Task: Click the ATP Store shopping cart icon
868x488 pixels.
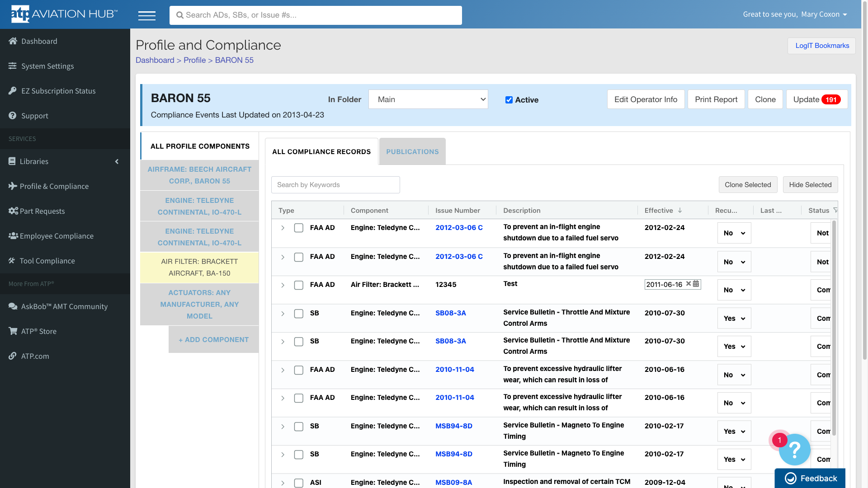Action: (x=13, y=331)
